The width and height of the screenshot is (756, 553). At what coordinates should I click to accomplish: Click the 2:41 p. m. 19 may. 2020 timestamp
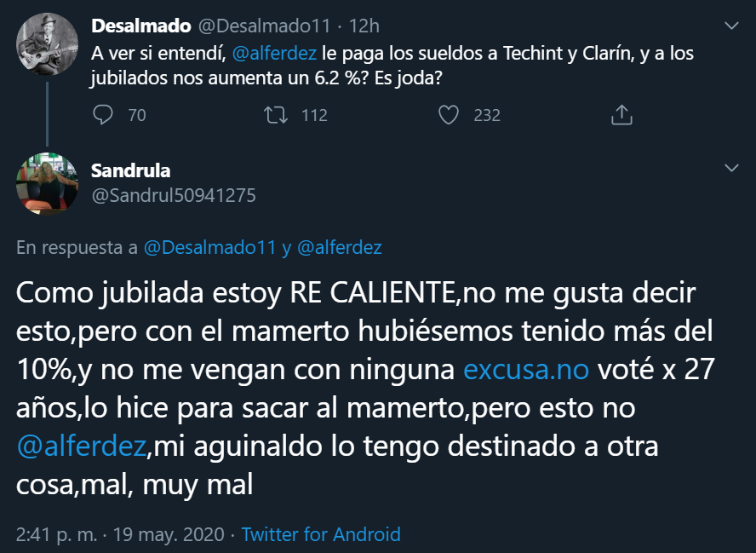click(119, 535)
